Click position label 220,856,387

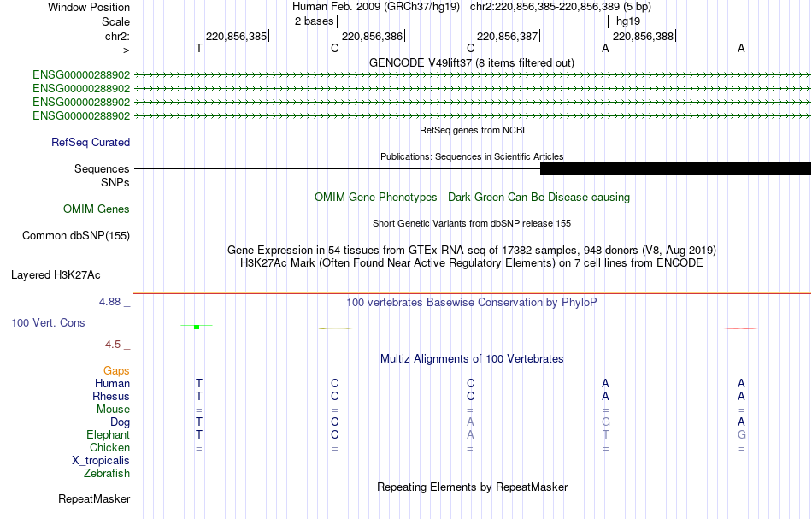pos(507,36)
